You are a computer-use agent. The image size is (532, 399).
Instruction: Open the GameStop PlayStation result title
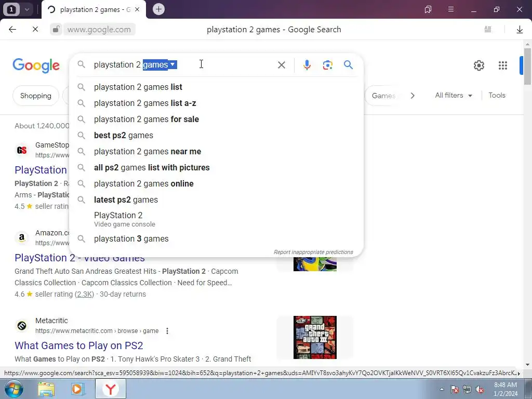pos(41,170)
